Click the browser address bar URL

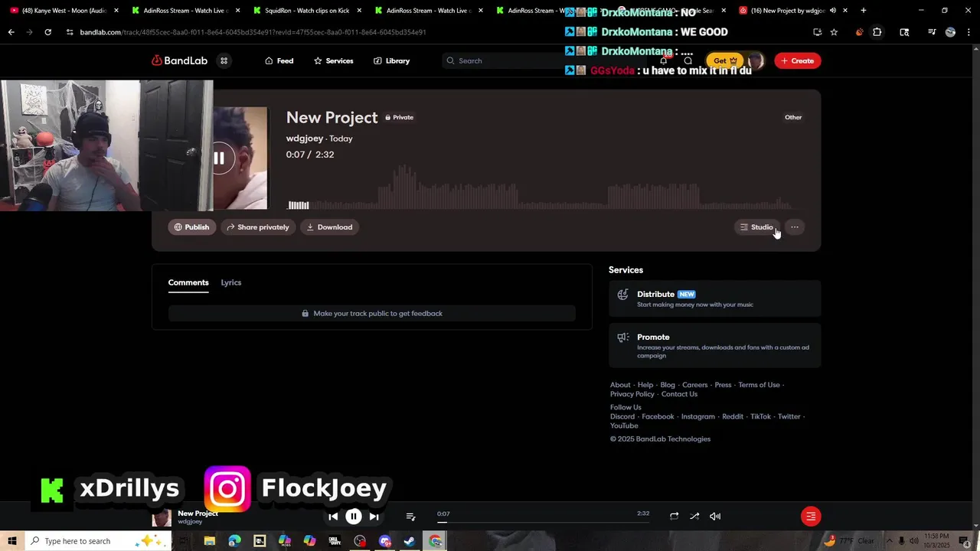click(x=253, y=32)
